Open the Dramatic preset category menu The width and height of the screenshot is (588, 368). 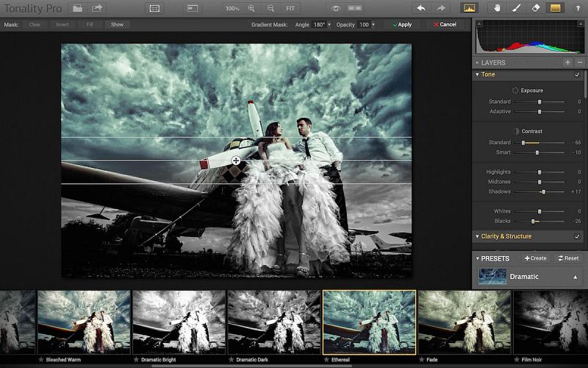(x=576, y=277)
